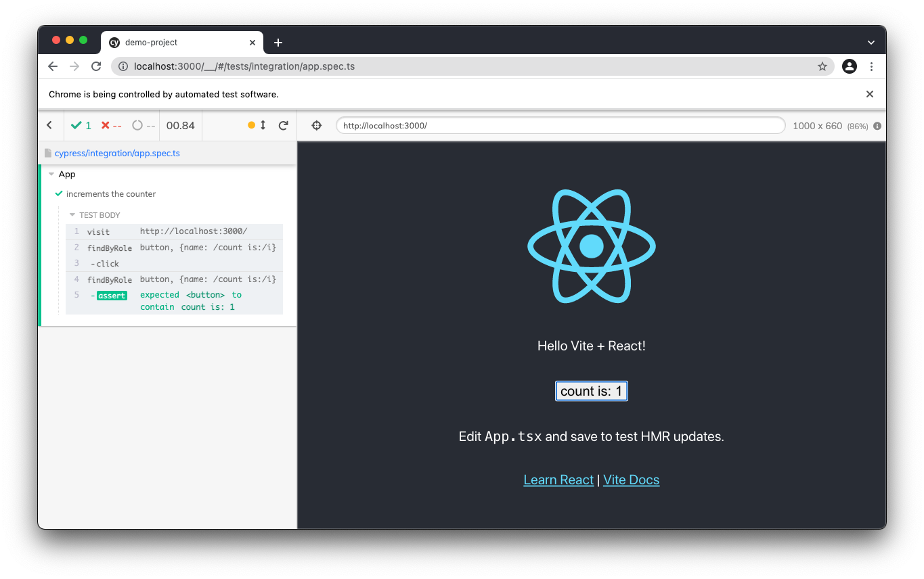924x579 pixels.
Task: Collapse the TEST BODY section
Action: (x=72, y=215)
